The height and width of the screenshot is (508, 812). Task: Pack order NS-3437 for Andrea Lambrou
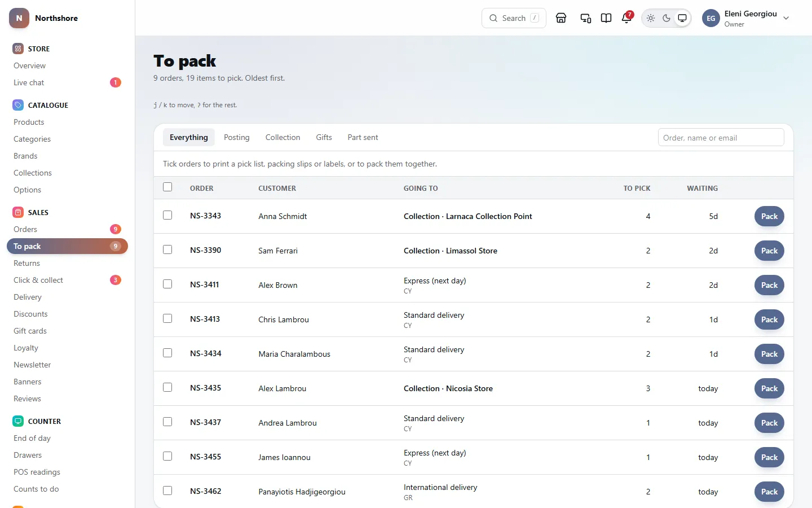point(769,423)
